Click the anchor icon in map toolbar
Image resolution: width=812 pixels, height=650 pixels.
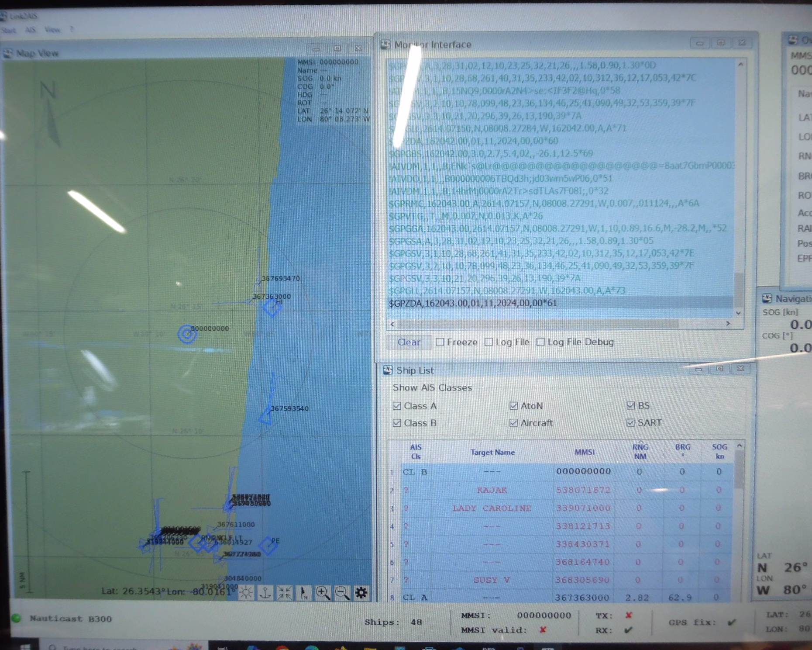[x=265, y=593]
